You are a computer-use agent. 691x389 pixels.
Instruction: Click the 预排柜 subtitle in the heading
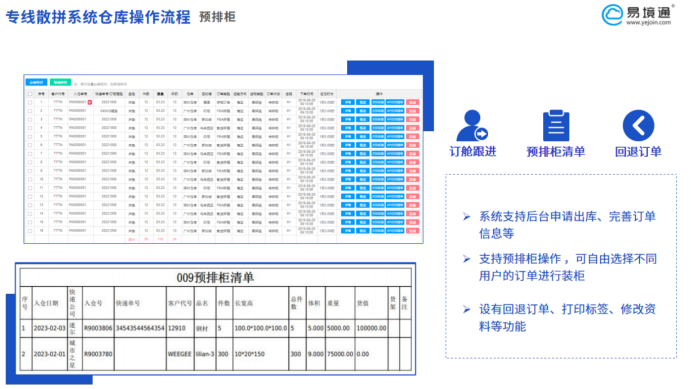[x=217, y=17]
